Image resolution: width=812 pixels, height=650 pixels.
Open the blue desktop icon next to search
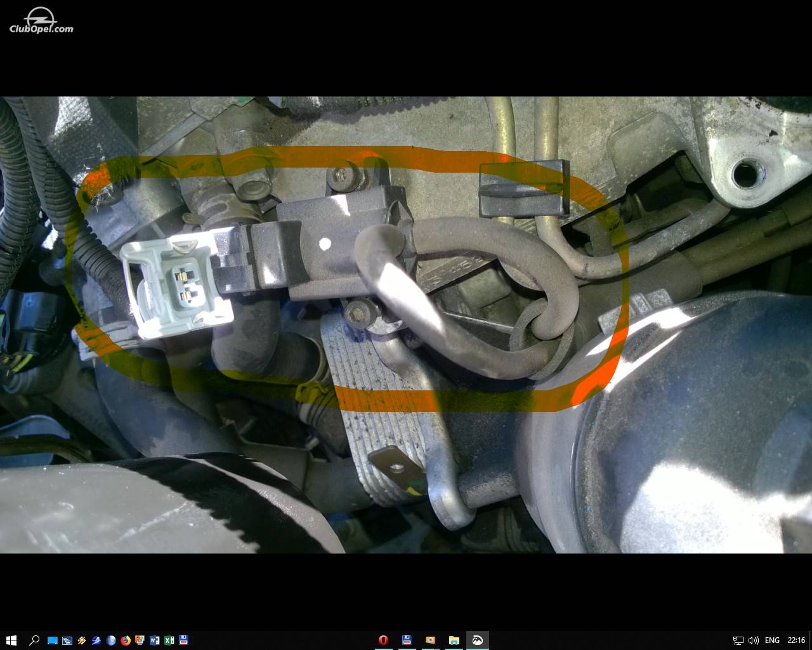click(x=53, y=640)
